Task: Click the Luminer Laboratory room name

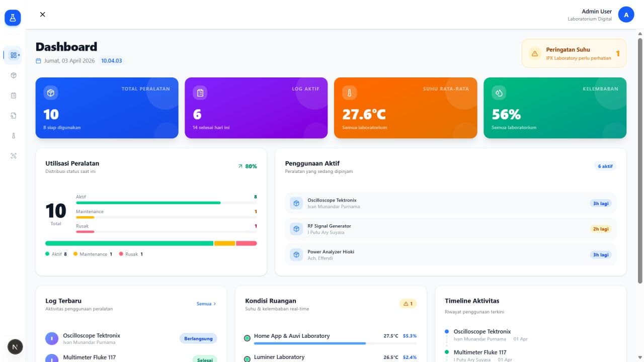Action: coord(279,357)
